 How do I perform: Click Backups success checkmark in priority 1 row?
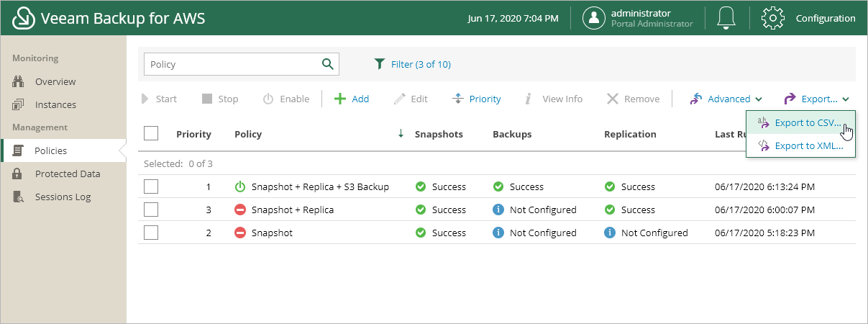[498, 186]
